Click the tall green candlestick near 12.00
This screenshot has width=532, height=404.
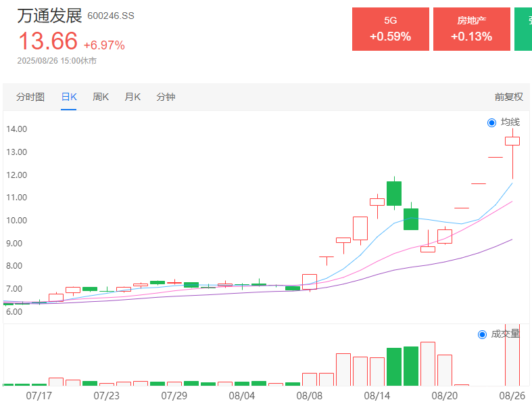tap(394, 194)
